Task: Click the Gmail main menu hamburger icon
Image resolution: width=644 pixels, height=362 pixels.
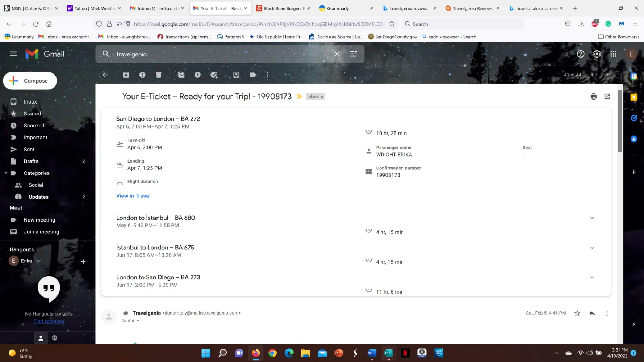Action: point(13,54)
